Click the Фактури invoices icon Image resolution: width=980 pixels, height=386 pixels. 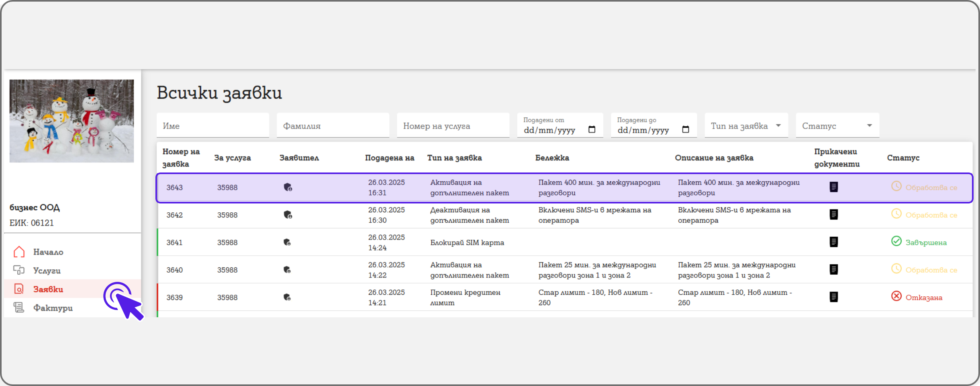coord(19,308)
